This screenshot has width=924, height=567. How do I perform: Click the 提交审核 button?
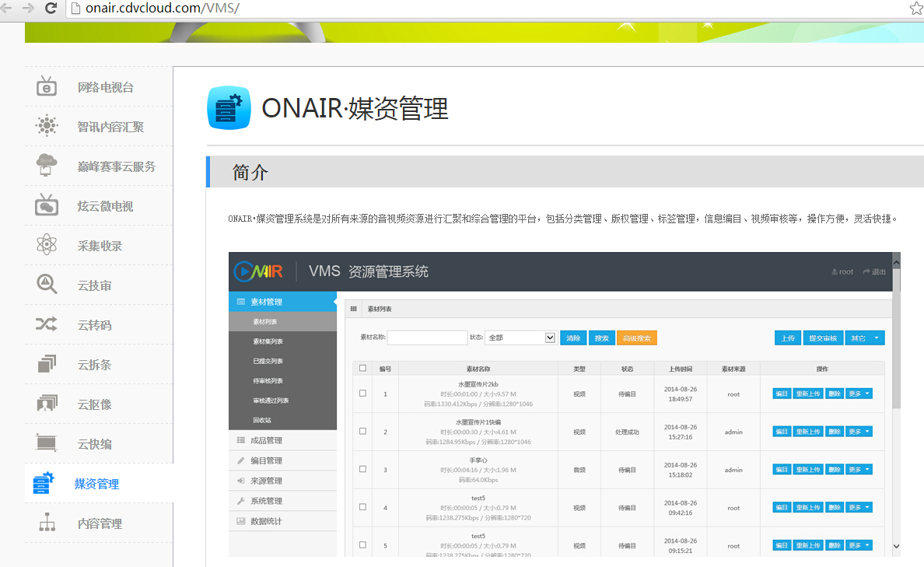coord(823,338)
